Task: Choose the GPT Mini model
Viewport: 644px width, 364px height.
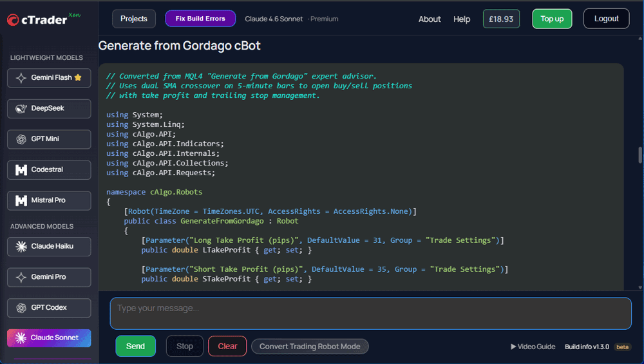Action: (x=49, y=139)
